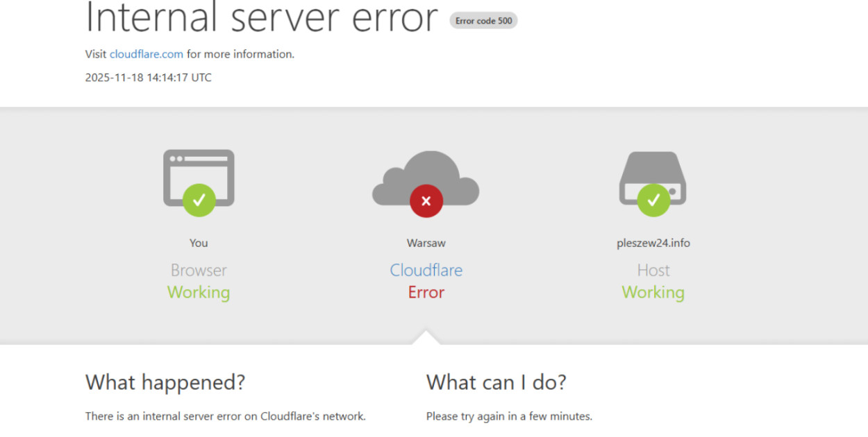868x437 pixels.
Task: Click the Warsaw location label
Action: [x=426, y=243]
